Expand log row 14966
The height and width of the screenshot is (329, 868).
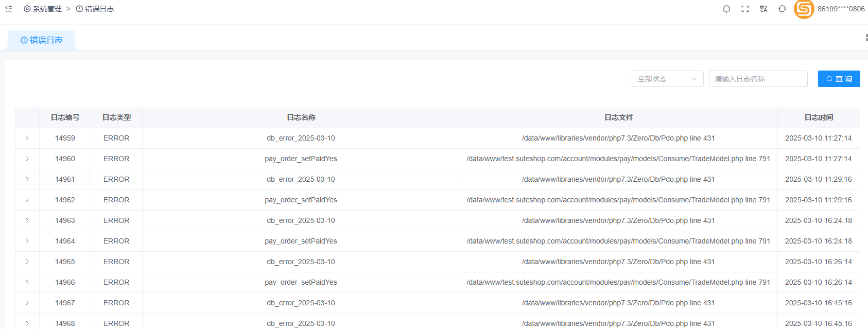click(27, 282)
